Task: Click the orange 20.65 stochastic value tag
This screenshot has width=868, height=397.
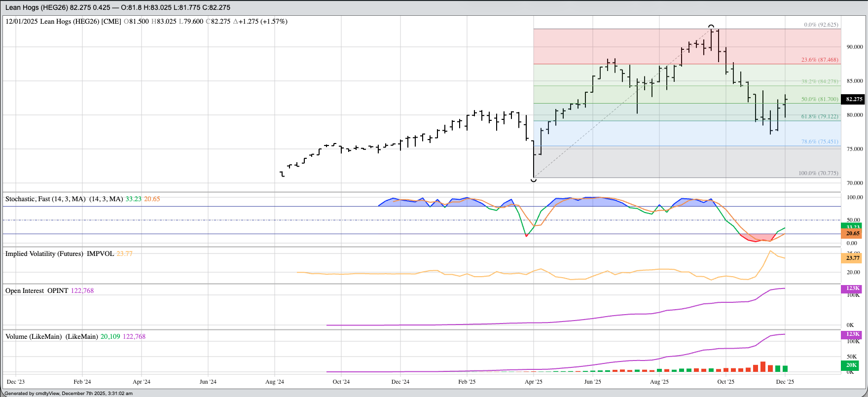Action: (853, 234)
